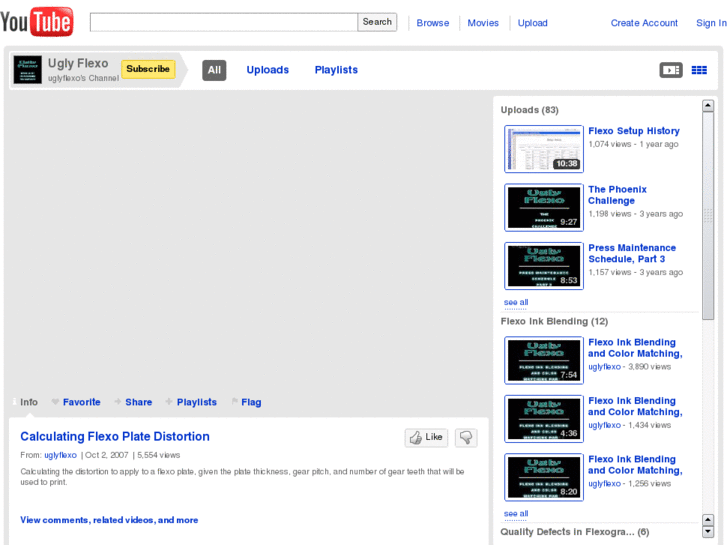727x545 pixels.
Task: Click the YouTube logo
Action: coord(37,22)
